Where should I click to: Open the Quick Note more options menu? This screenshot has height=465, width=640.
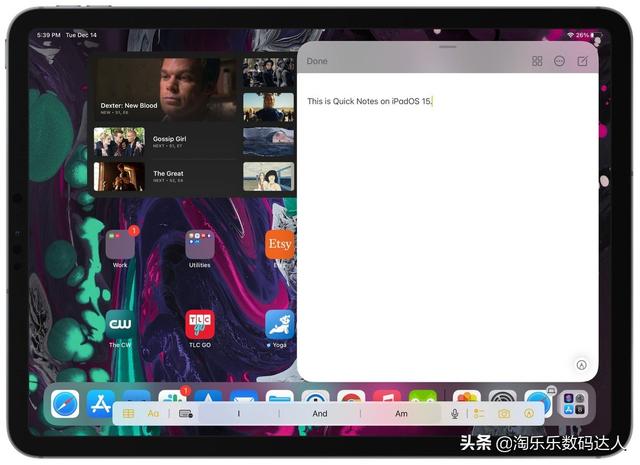pyautogui.click(x=559, y=61)
